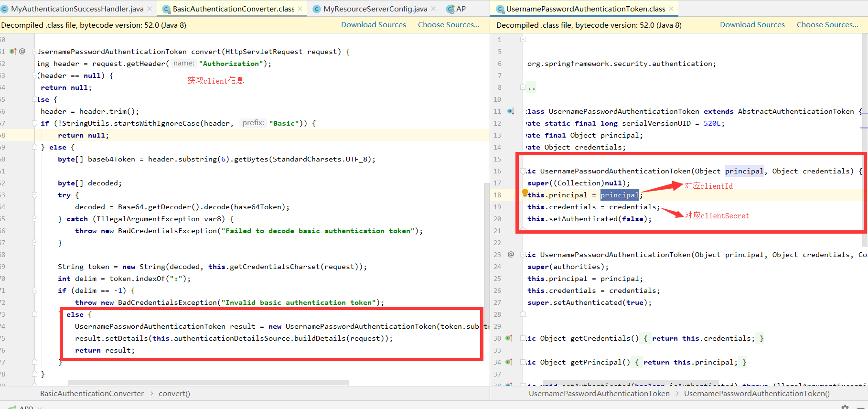The width and height of the screenshot is (868, 409).
Task: Click the token.indexOf(":") line
Action: [124, 279]
